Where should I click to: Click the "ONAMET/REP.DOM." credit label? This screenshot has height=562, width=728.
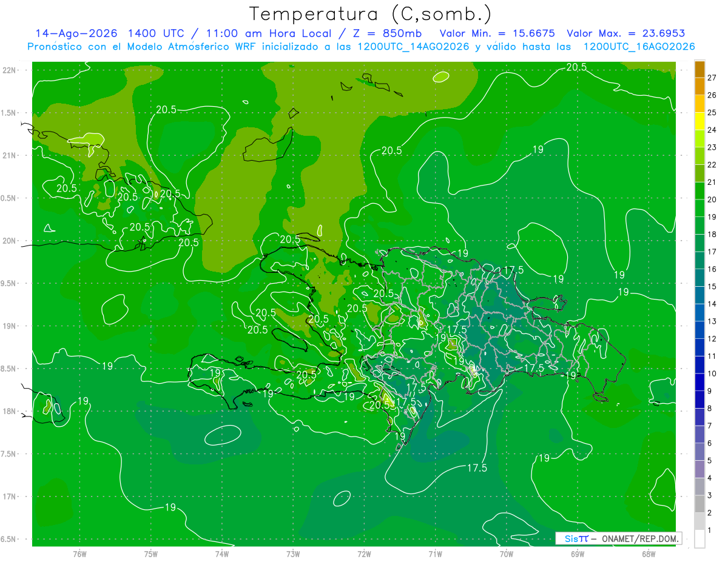point(641,538)
